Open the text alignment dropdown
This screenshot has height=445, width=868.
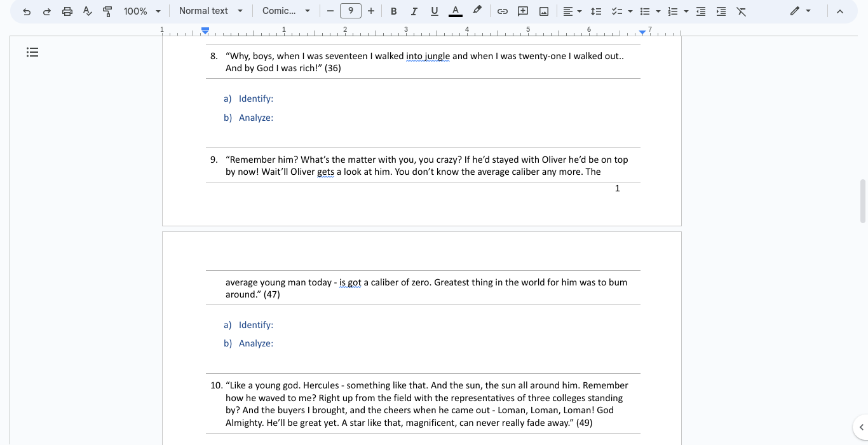tap(573, 11)
